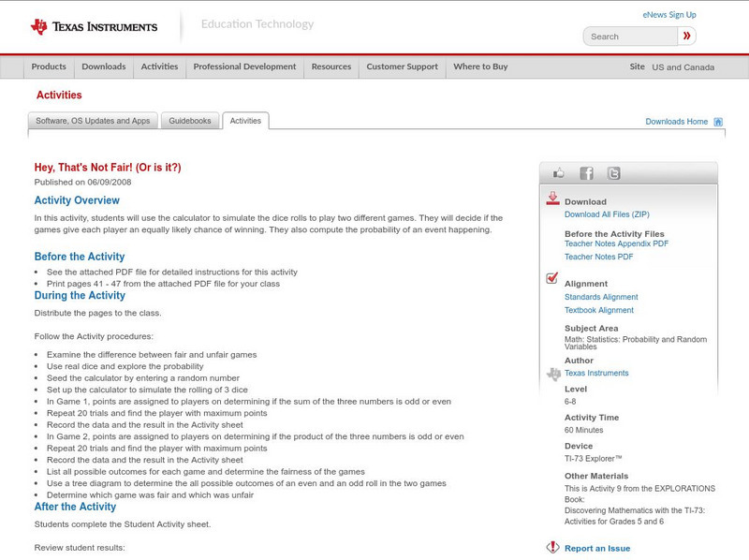Image resolution: width=749 pixels, height=560 pixels.
Task: Switch to the Guidebooks tab
Action: (x=191, y=121)
